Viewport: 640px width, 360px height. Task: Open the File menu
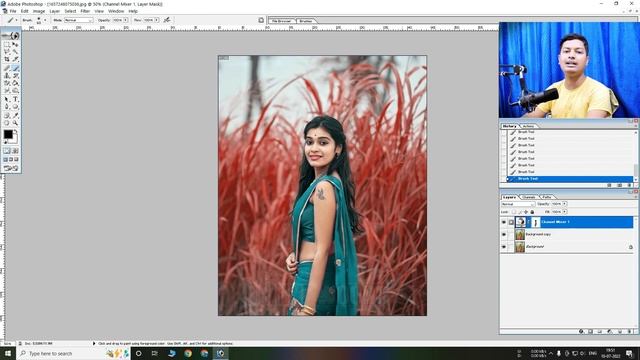[x=13, y=11]
